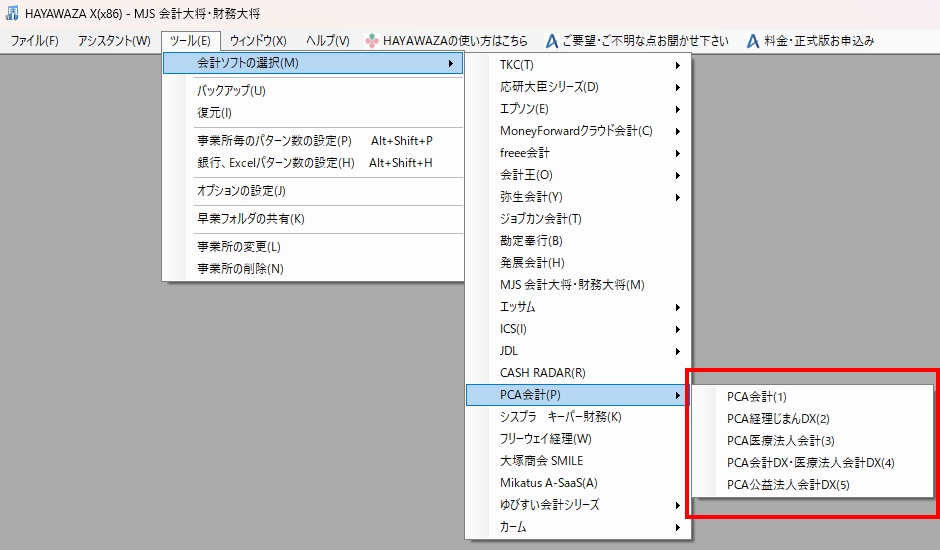
Task: Choose PCA公益法人会計DX(5)
Action: [x=812, y=485]
